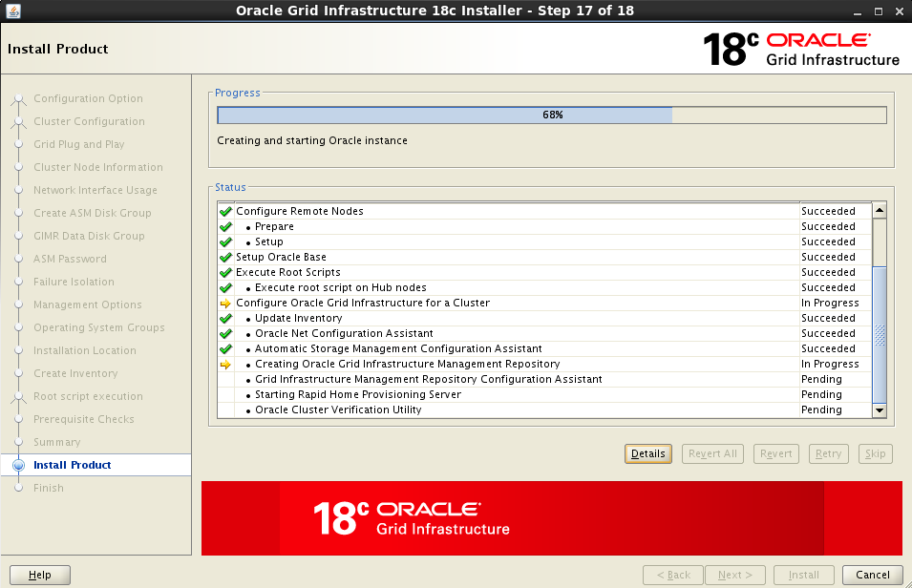The image size is (912, 588).
Task: Select Grid Plug and Play step
Action: coord(79,144)
